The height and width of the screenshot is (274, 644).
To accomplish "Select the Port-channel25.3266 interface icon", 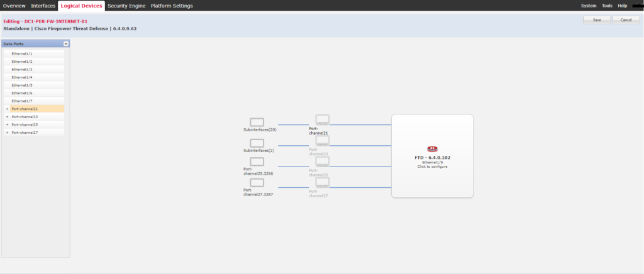I will (257, 162).
